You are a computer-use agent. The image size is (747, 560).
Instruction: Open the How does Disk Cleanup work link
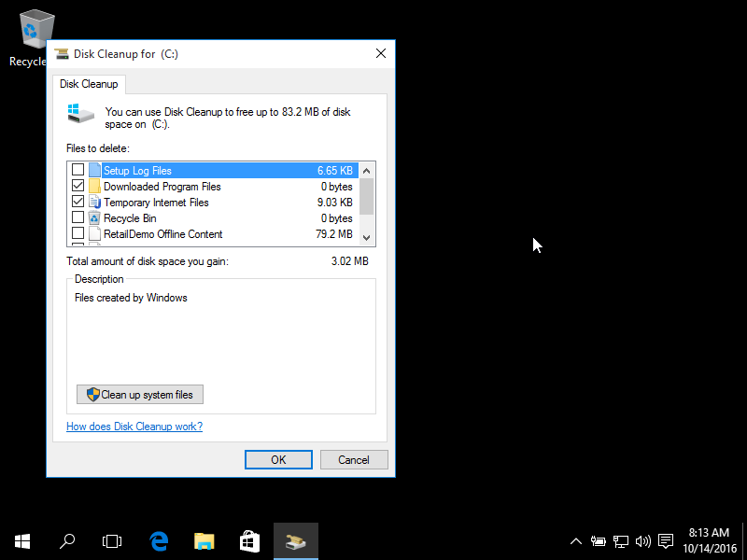coord(134,426)
